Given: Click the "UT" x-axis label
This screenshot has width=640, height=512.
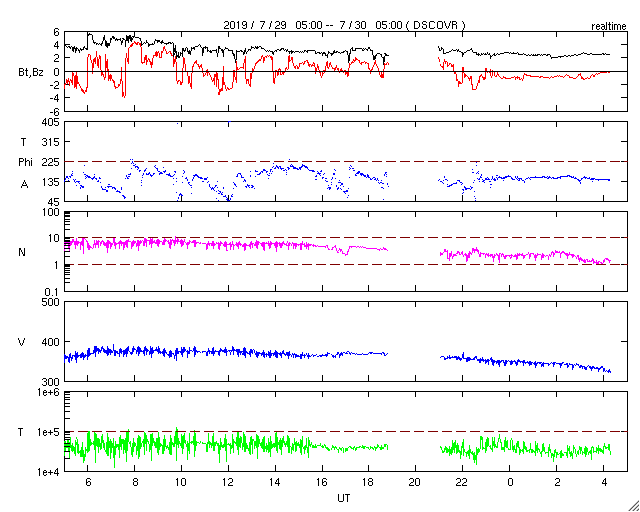Looking at the screenshot, I should [343, 498].
